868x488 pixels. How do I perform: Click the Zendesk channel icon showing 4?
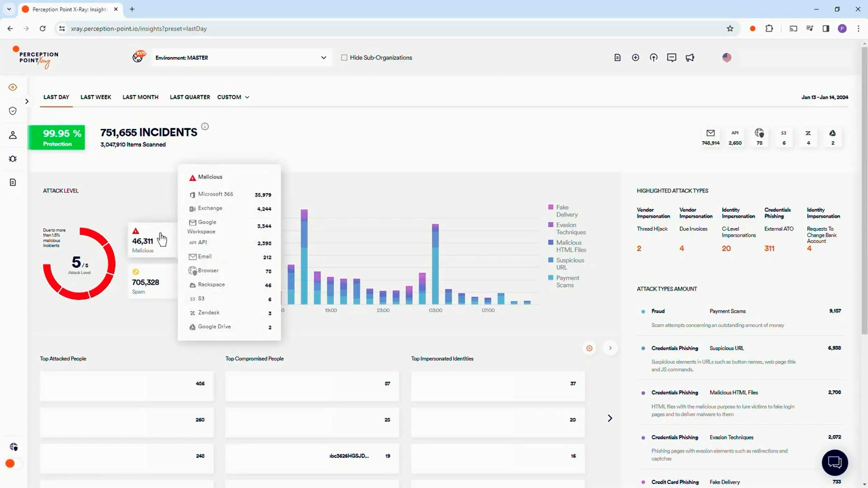(x=808, y=137)
